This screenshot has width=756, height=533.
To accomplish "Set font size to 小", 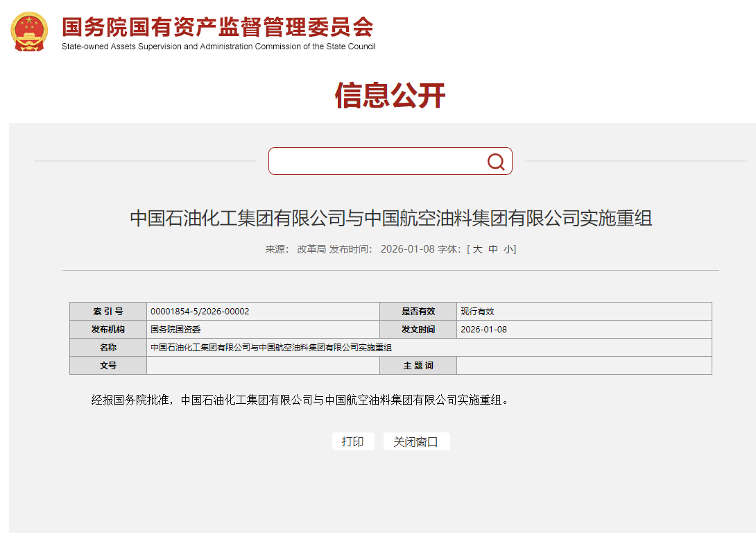I will click(508, 249).
